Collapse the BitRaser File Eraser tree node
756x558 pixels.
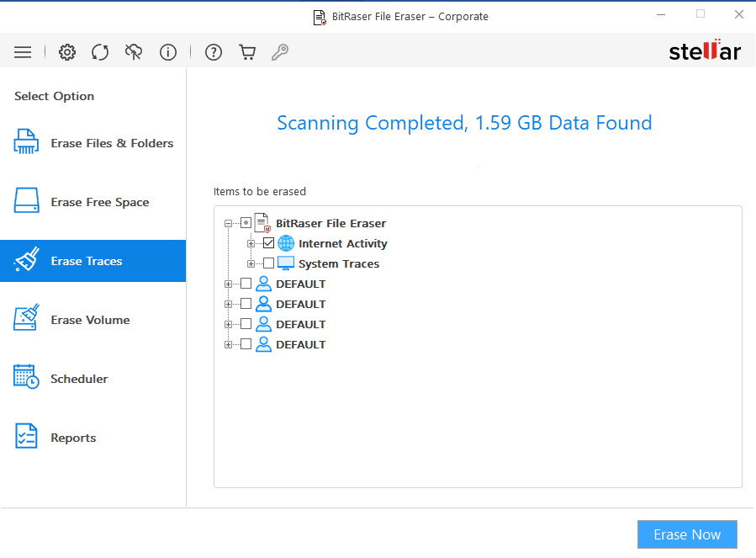[228, 223]
